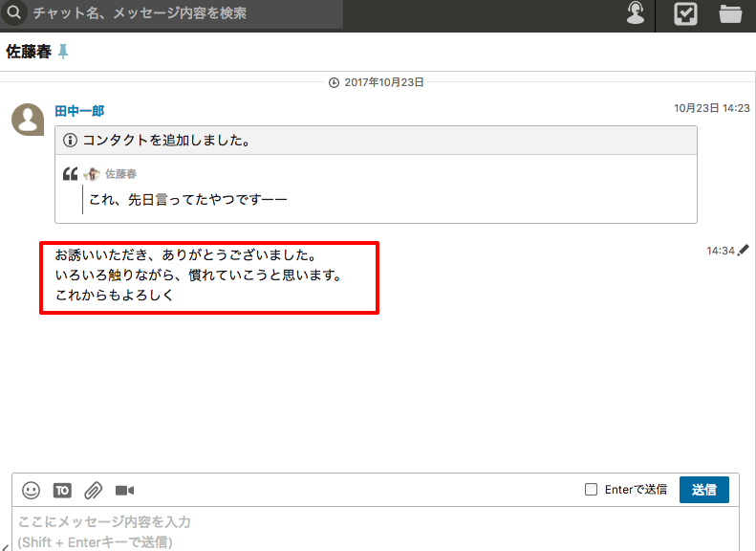Screen dimensions: 756x551
Task: Click the paperclip attach file icon
Action: point(93,491)
